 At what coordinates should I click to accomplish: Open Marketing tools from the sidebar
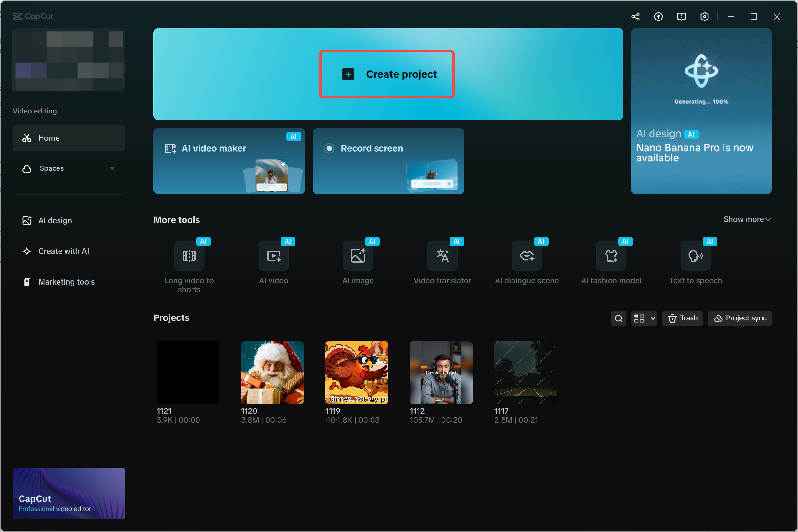coord(66,282)
